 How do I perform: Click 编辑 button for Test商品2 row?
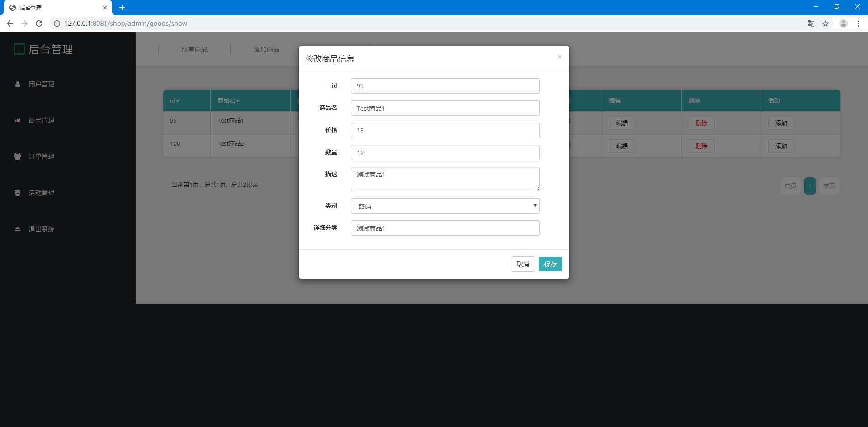(x=622, y=146)
